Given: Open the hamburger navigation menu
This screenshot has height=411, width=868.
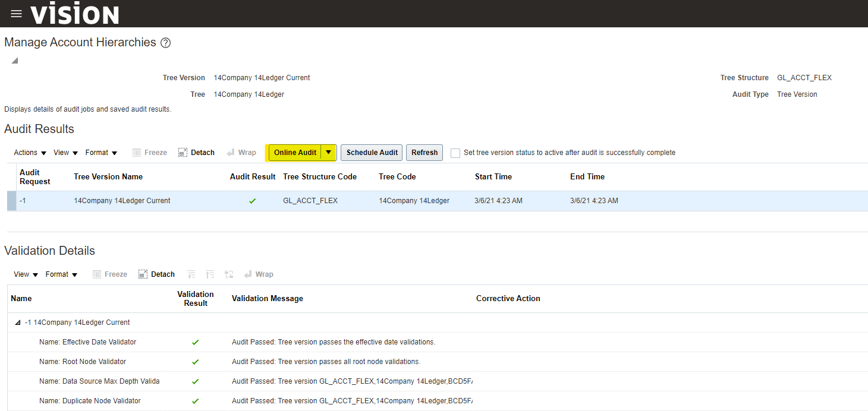Looking at the screenshot, I should [16, 14].
